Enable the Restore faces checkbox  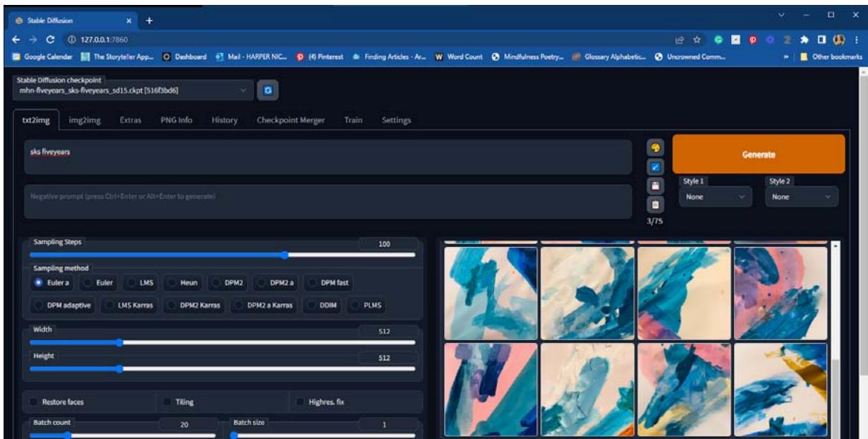(34, 402)
